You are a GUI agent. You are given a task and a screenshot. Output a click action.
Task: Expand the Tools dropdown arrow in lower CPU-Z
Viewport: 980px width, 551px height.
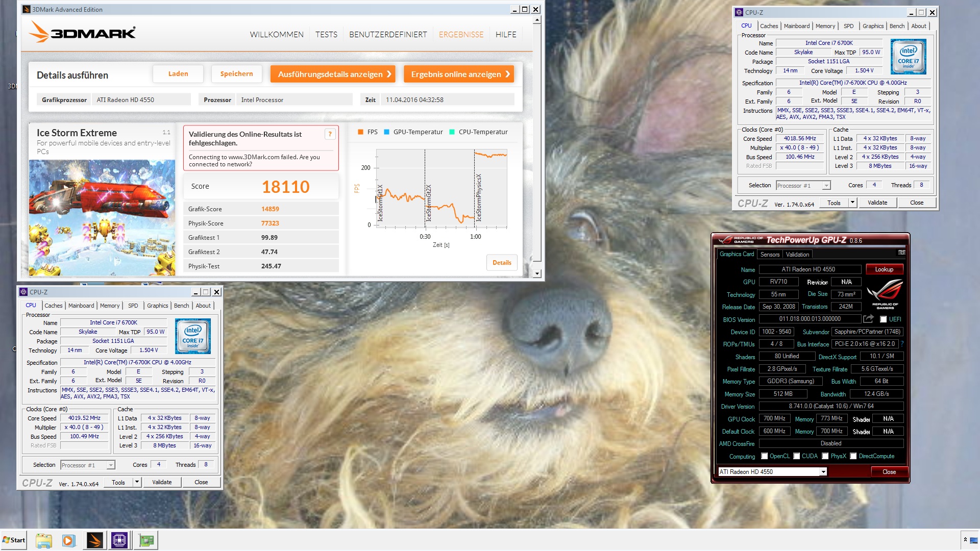click(137, 482)
